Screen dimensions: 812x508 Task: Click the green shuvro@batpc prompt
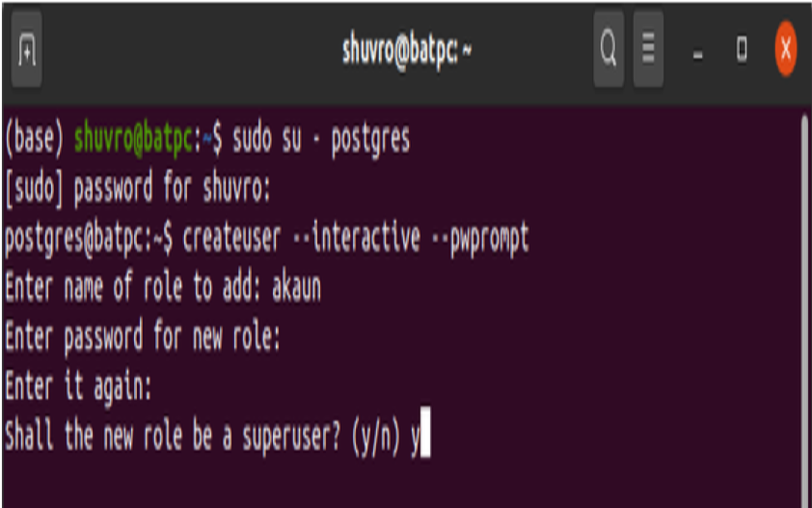pos(134,139)
